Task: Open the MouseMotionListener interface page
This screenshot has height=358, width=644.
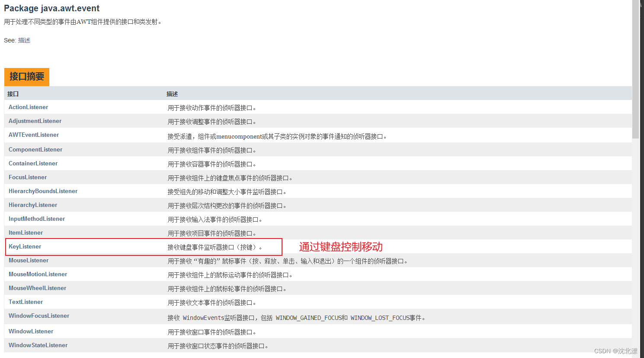Action: pyautogui.click(x=38, y=274)
